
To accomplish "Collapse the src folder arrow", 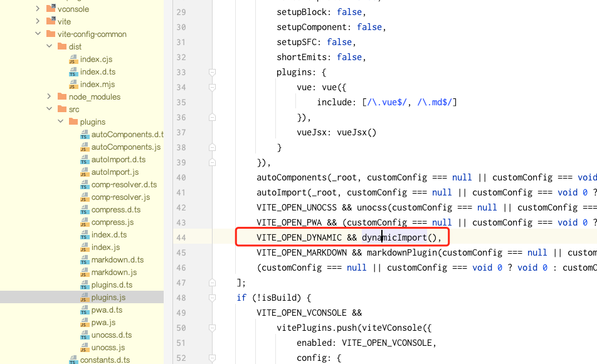I will (x=49, y=109).
